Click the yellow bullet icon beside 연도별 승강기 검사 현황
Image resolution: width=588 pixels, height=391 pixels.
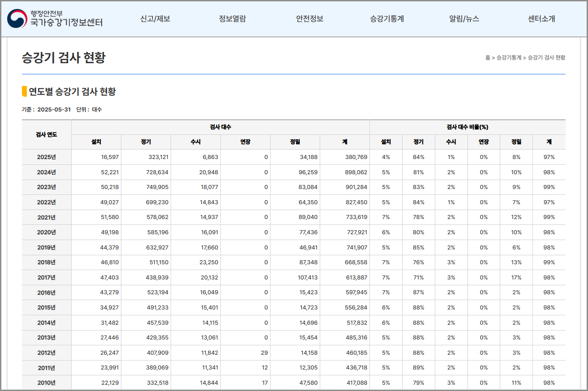[x=23, y=91]
